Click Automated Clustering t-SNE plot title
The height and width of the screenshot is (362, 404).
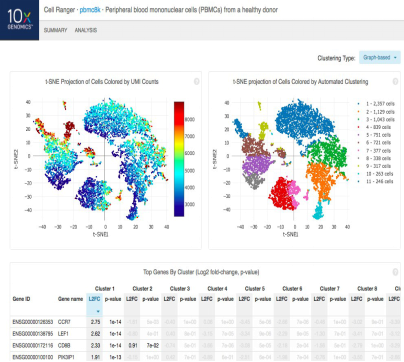point(300,82)
